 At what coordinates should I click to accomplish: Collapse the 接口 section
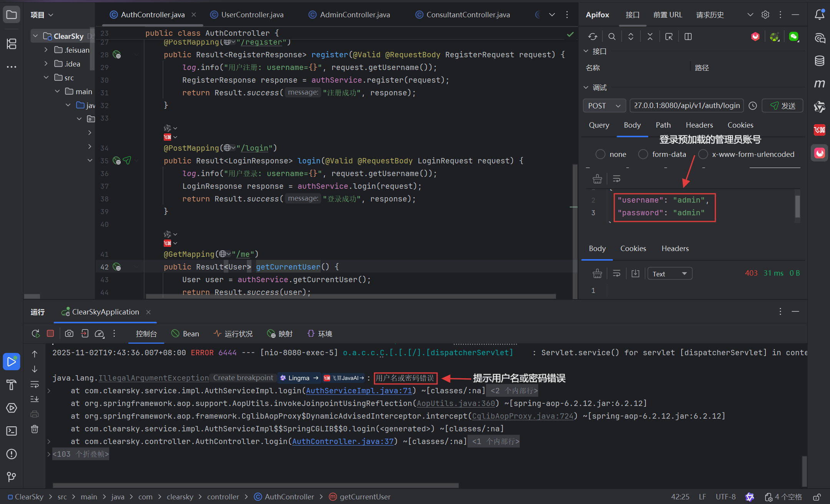point(586,51)
